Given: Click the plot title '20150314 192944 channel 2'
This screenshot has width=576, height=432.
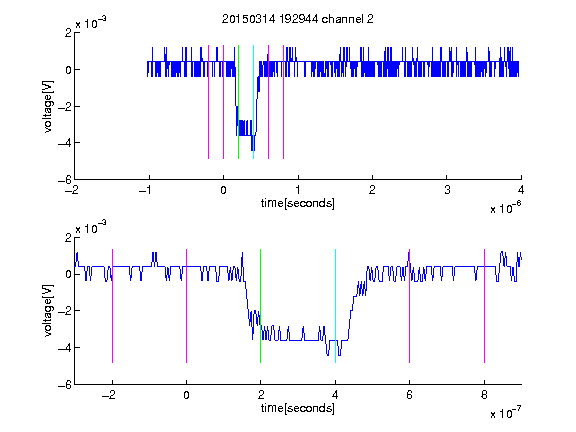Looking at the screenshot, I should pyautogui.click(x=298, y=19).
